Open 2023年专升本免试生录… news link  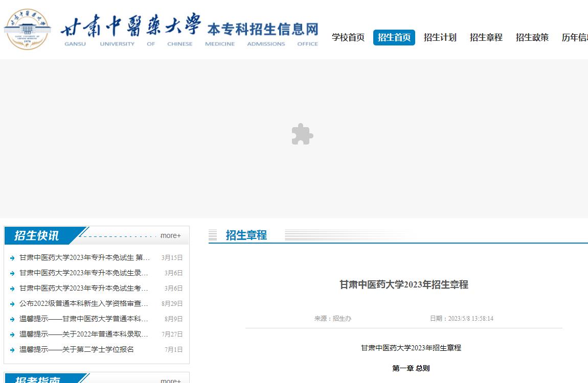point(84,273)
